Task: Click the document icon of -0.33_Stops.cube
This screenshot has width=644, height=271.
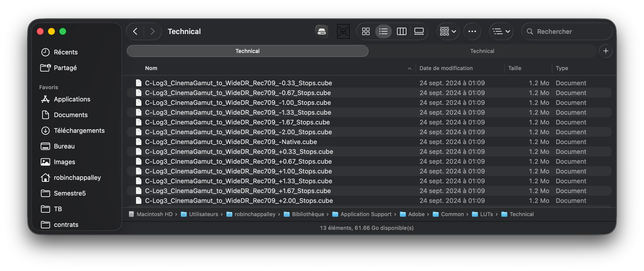Action: (138, 83)
